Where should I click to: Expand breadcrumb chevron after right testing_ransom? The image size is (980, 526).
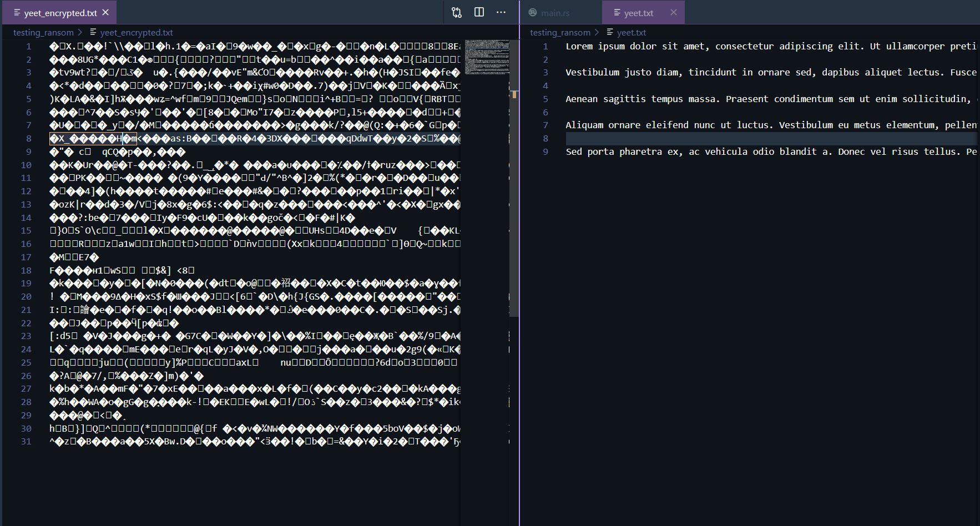click(x=597, y=32)
